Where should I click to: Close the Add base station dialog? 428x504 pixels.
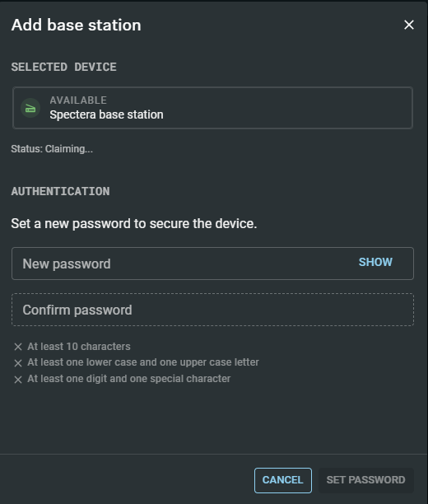click(409, 25)
